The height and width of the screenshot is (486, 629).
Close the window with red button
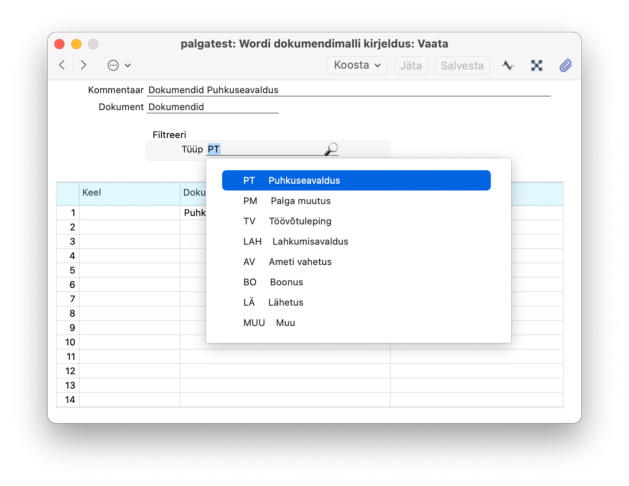[59, 44]
